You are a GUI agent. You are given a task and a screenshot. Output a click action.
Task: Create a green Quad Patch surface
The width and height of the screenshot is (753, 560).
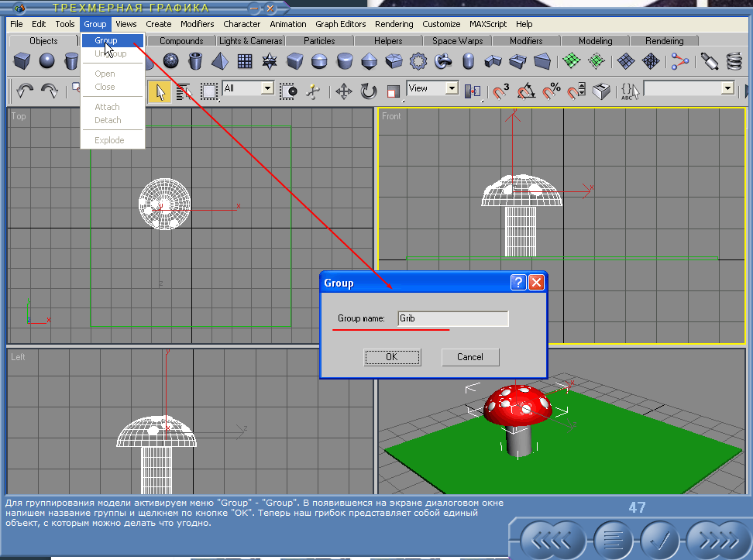coord(572,61)
